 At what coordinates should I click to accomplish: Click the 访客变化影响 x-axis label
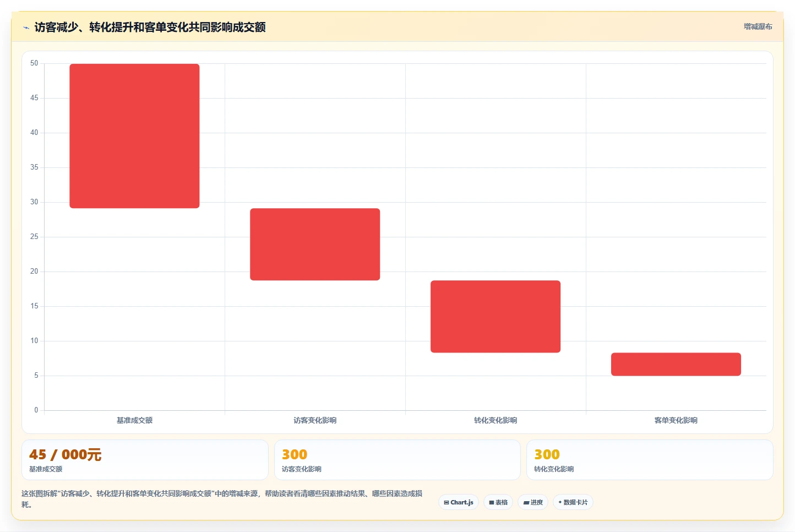click(x=315, y=420)
